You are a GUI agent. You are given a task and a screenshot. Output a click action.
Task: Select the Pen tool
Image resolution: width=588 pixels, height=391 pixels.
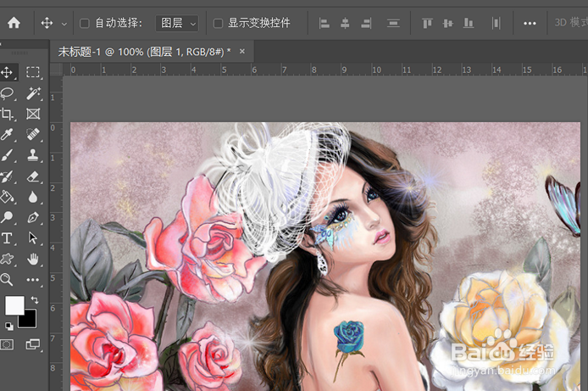click(x=33, y=218)
